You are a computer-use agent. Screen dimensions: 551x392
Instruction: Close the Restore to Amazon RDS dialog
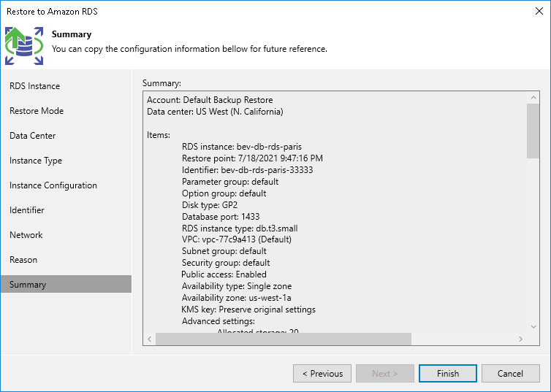539,11
